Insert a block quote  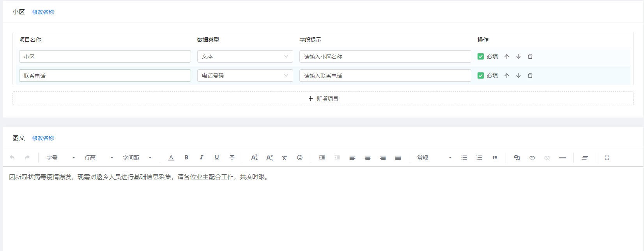pos(495,158)
